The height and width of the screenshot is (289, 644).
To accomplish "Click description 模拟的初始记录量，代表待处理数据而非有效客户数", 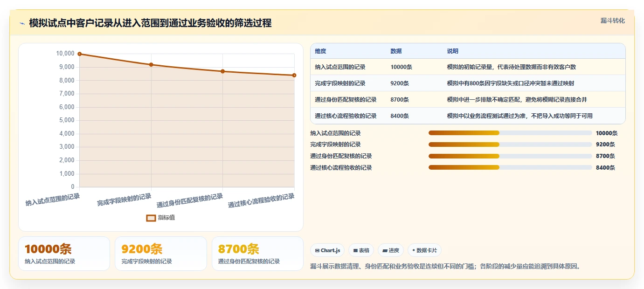I will pos(511,67).
